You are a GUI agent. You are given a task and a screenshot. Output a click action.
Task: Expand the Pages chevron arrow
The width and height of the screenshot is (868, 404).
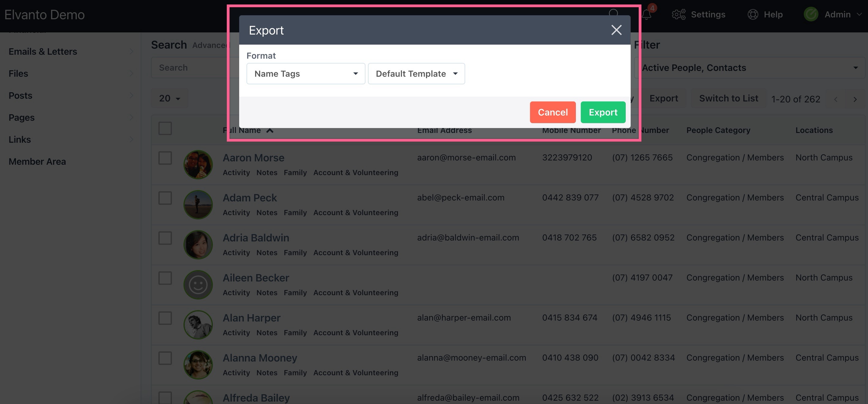(132, 117)
